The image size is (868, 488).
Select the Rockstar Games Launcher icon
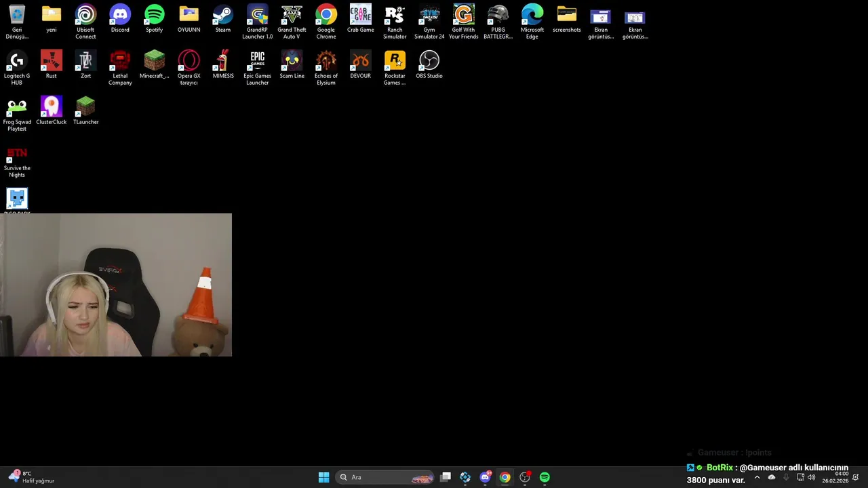click(395, 68)
